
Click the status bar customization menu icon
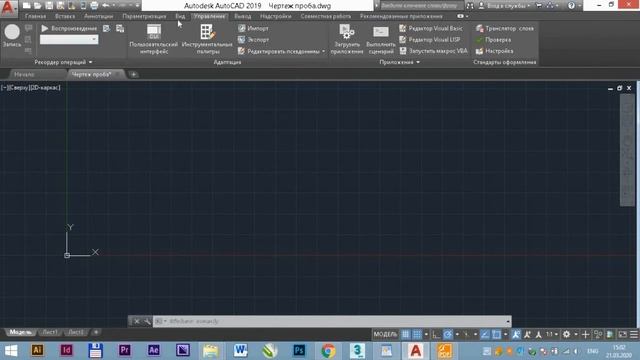tap(634, 334)
